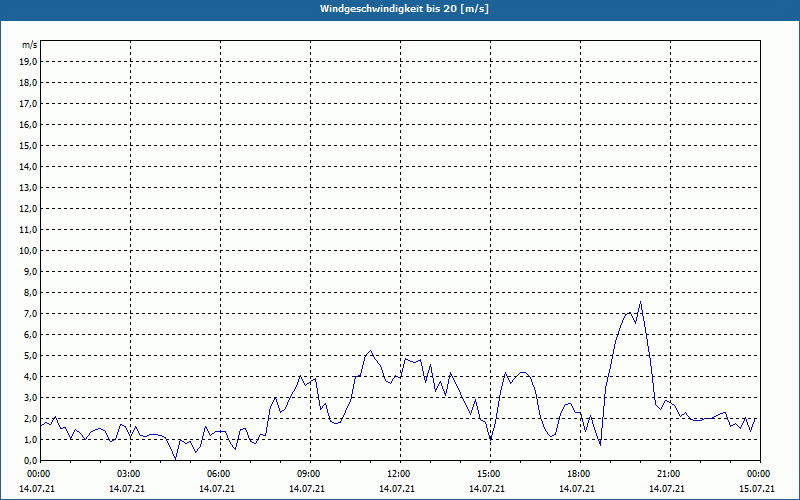The image size is (800, 500).
Task: Click the "5,0" y-axis label
Action: [30, 355]
